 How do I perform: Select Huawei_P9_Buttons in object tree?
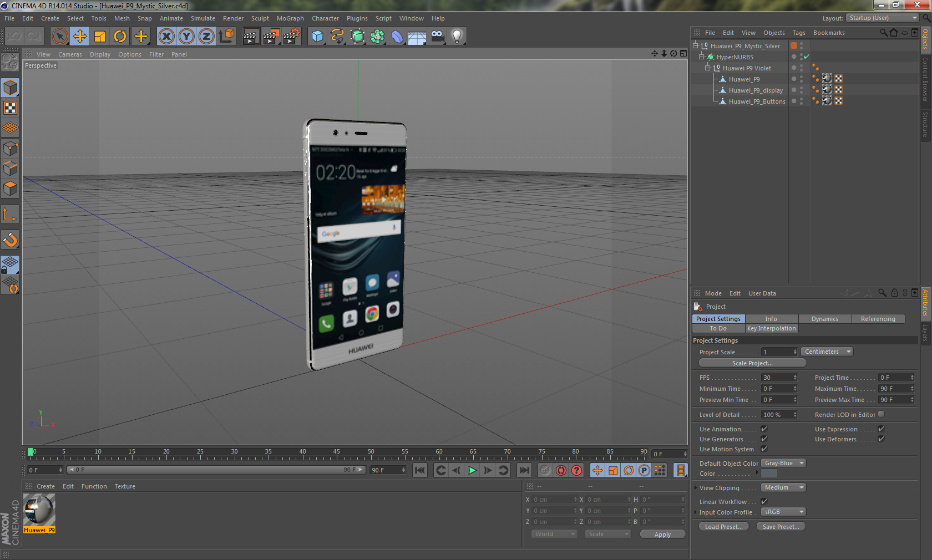[757, 101]
